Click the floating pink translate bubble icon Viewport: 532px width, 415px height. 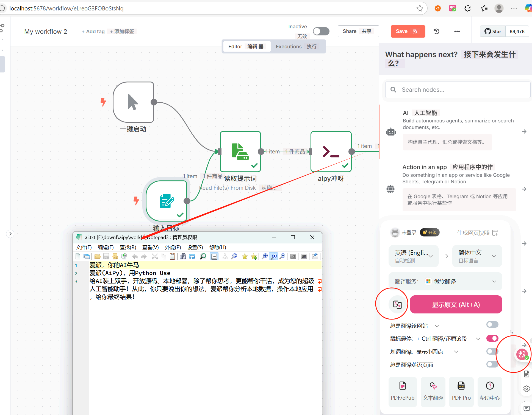coord(522,354)
